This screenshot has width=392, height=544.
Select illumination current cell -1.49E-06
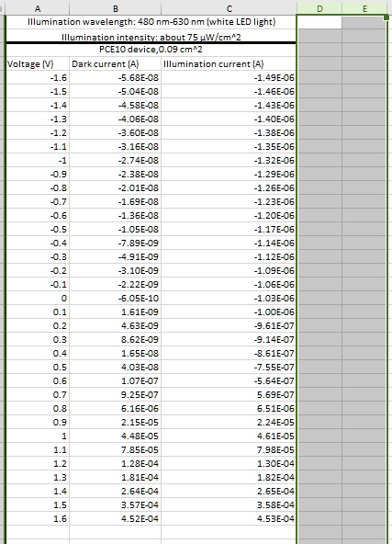(x=229, y=78)
